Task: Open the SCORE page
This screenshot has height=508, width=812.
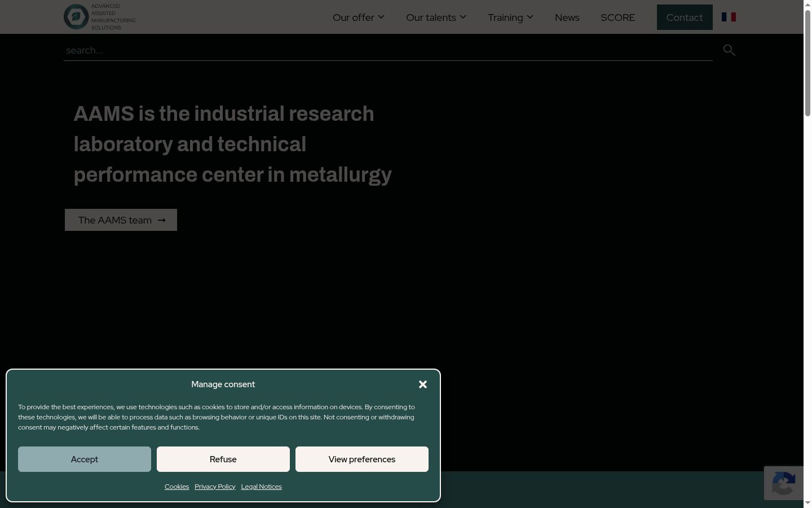Action: point(618,17)
